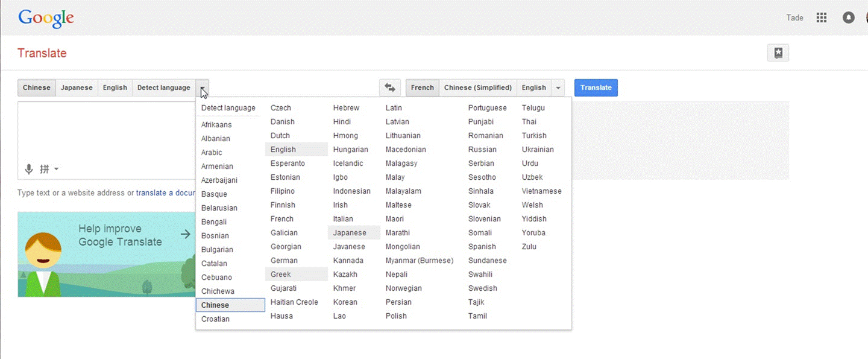Choose Cebuano from language list
The width and height of the screenshot is (868, 359).
pos(216,278)
